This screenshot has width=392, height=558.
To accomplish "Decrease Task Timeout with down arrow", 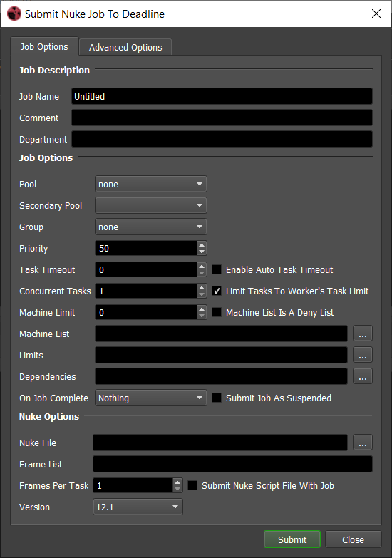I will [x=202, y=274].
